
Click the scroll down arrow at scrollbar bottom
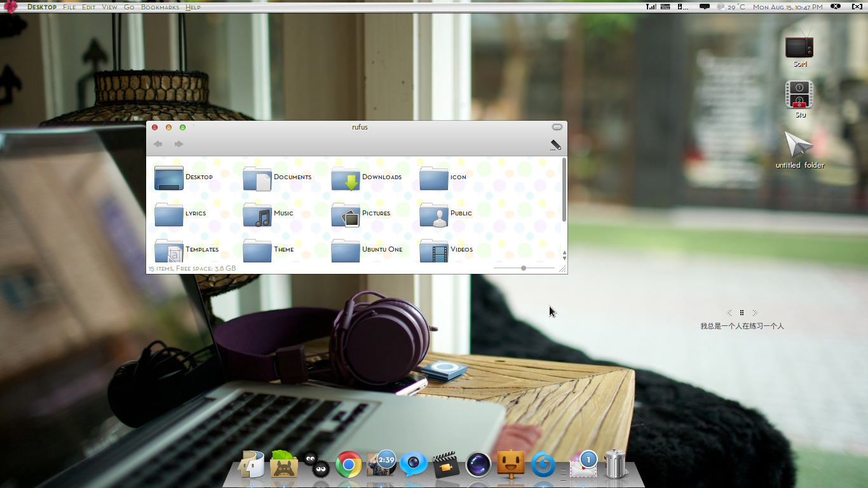click(x=564, y=259)
